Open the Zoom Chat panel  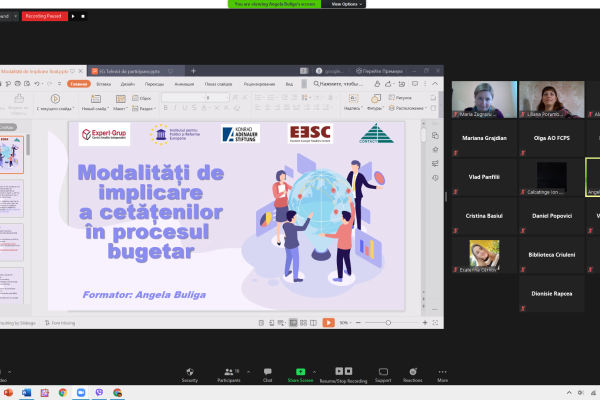[x=267, y=372]
